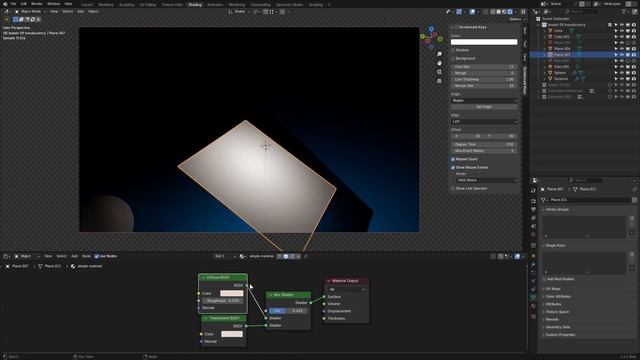Screen dimensions: 640x360
Task: Toggle the Show Last Operator checkbox
Action: (x=453, y=189)
